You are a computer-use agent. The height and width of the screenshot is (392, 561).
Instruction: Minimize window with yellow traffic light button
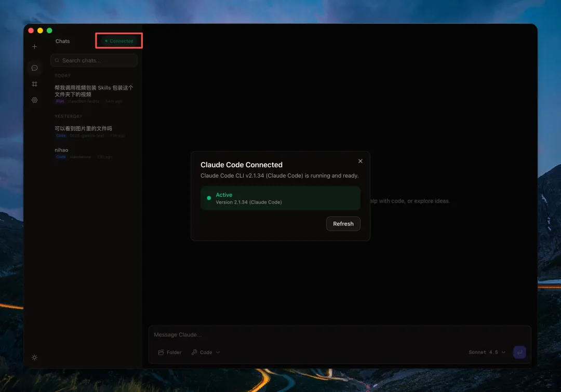(x=41, y=31)
